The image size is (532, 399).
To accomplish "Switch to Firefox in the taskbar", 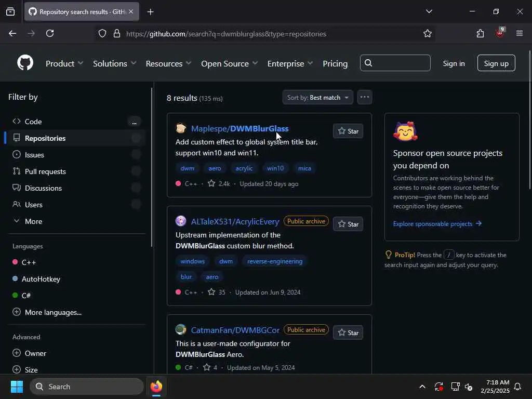I will (156, 387).
